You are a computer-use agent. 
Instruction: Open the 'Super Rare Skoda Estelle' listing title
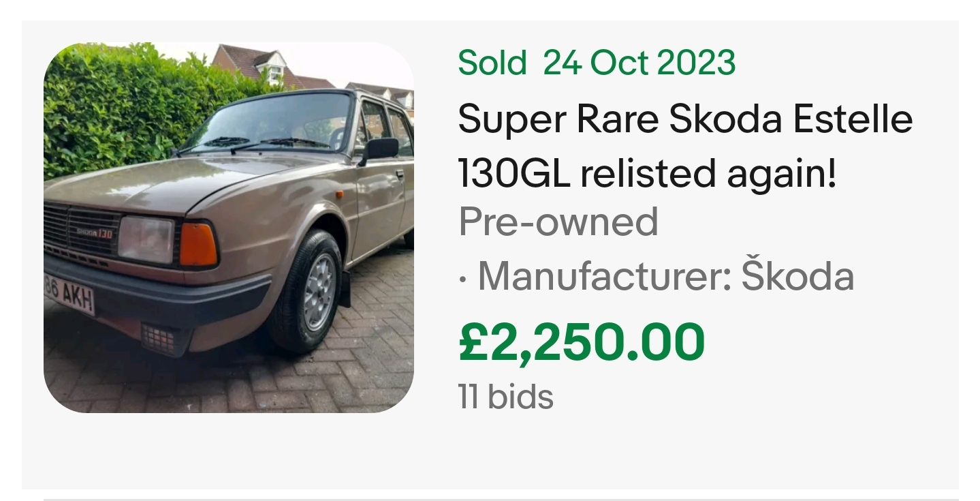point(684,120)
